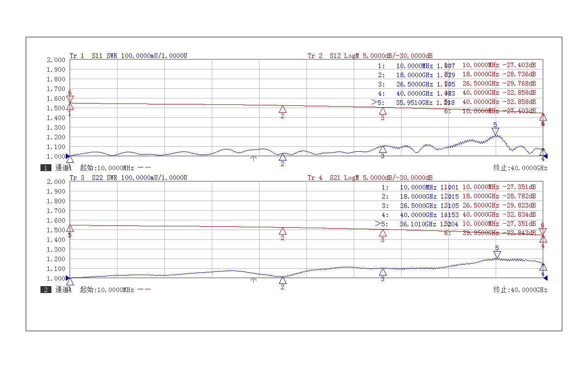Select blue marker 4 at the S11 trace end
588x368 pixels.
click(543, 152)
